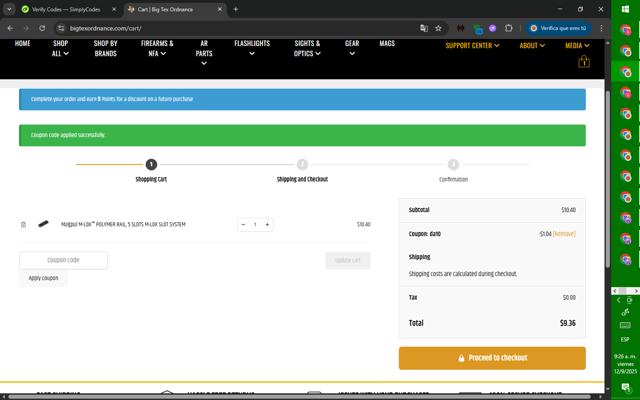Expand the SHOP ALL dropdown menu

(x=60, y=48)
